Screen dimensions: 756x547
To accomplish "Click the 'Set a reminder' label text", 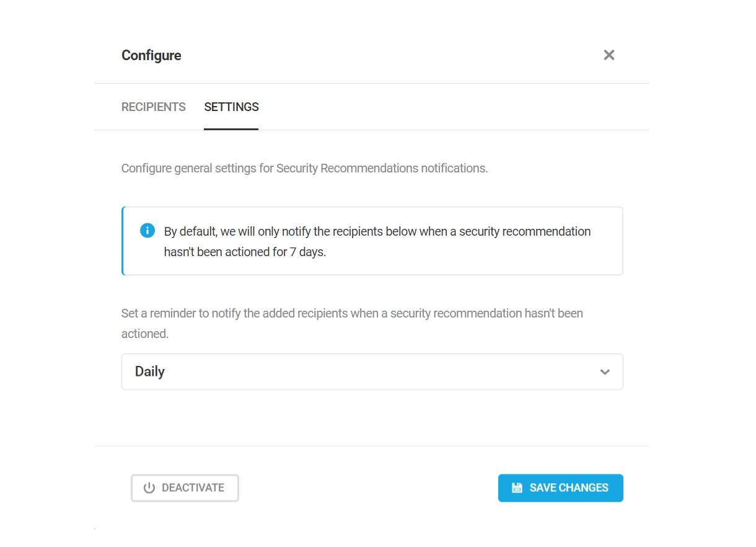I will [352, 323].
